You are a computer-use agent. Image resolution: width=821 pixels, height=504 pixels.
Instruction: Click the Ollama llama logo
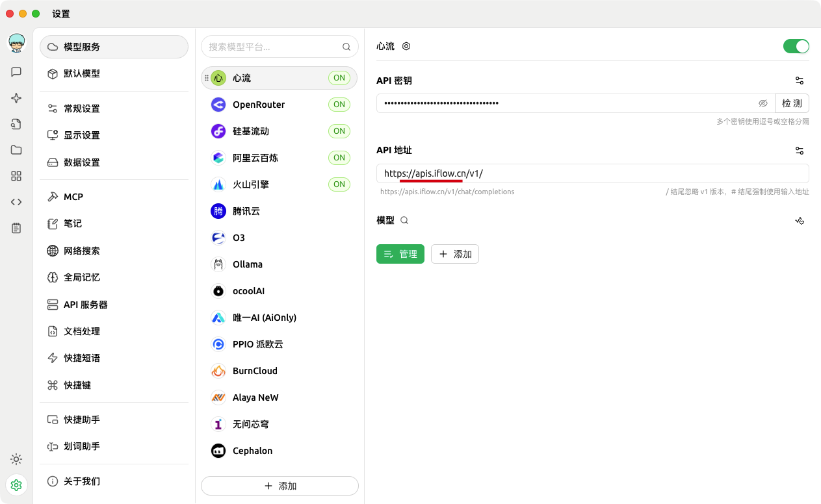coord(218,264)
